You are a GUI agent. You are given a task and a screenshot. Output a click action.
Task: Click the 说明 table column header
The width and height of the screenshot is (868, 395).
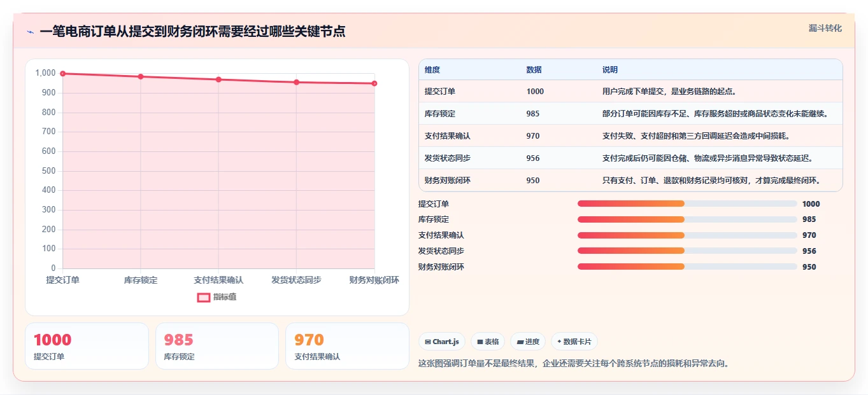click(x=610, y=70)
